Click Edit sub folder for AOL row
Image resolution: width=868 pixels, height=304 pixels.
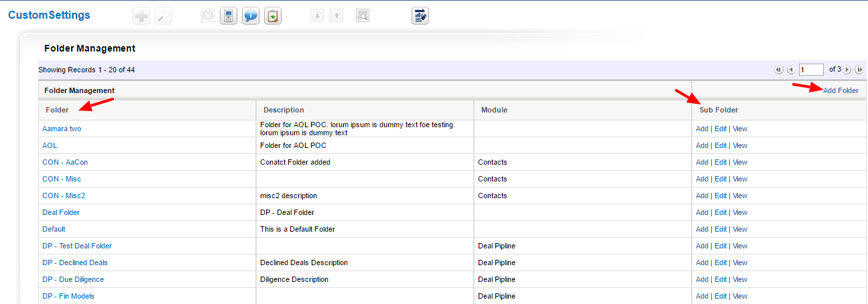(721, 145)
